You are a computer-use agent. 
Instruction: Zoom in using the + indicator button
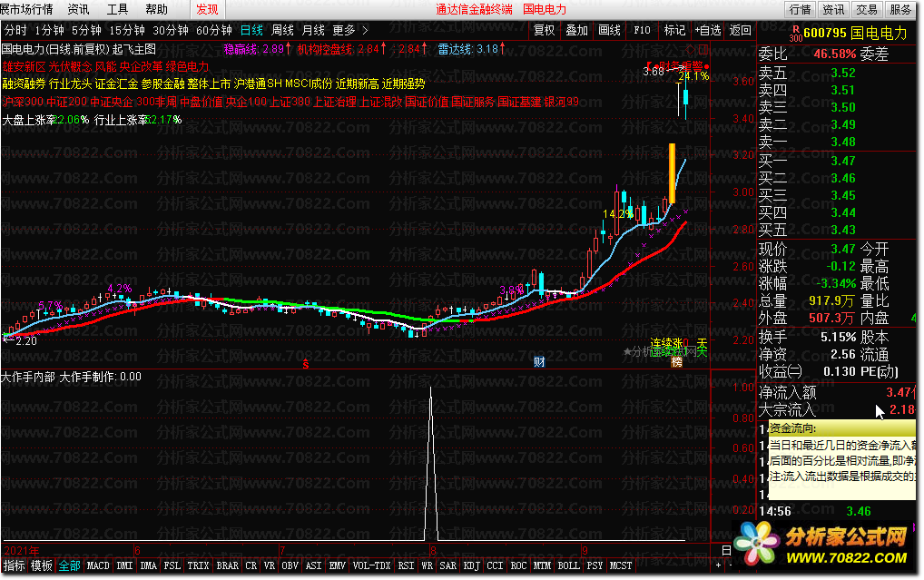pos(718,565)
